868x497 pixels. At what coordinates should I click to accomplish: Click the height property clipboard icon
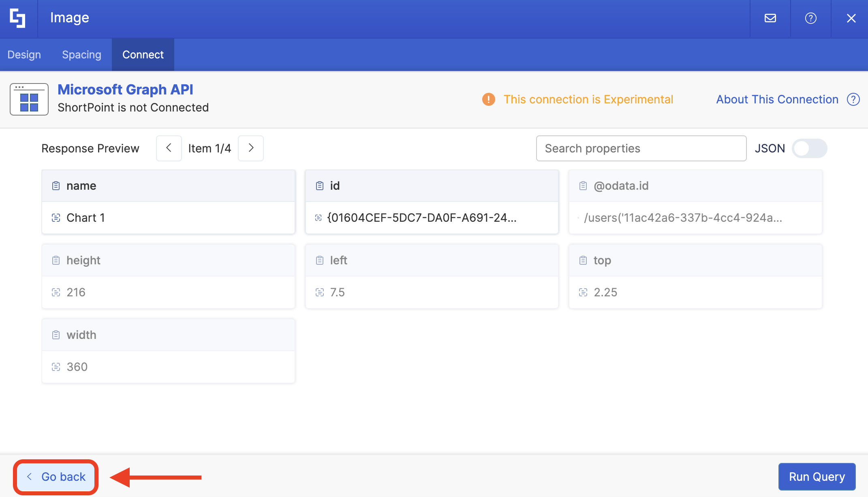click(56, 260)
